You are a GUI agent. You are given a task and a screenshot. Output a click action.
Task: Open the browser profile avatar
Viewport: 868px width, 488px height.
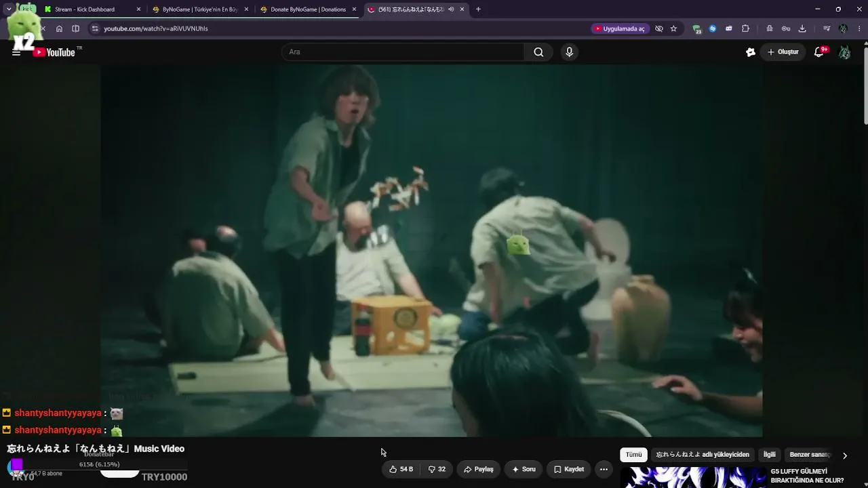tap(843, 28)
